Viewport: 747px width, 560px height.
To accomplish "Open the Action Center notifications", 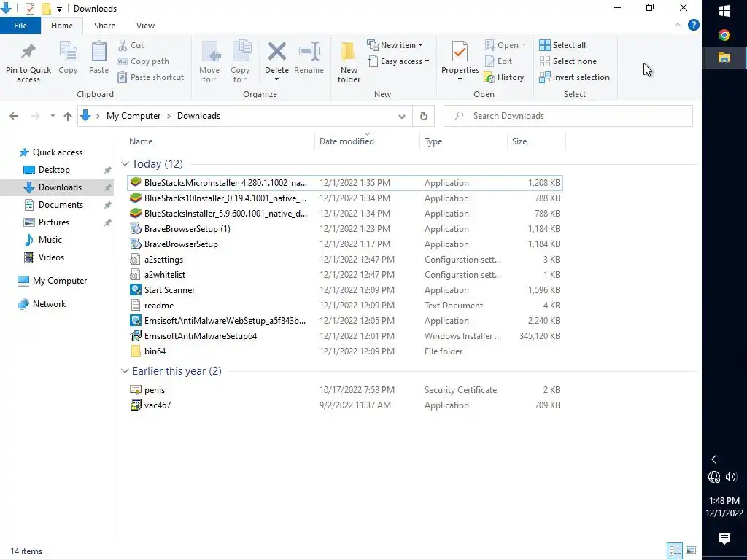I will coord(724,539).
